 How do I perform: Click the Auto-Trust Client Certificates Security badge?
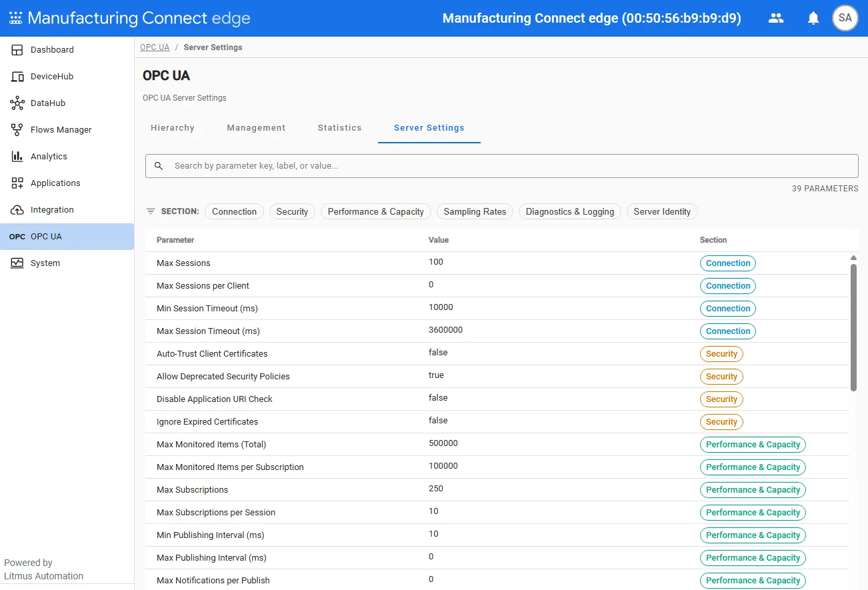tap(721, 354)
